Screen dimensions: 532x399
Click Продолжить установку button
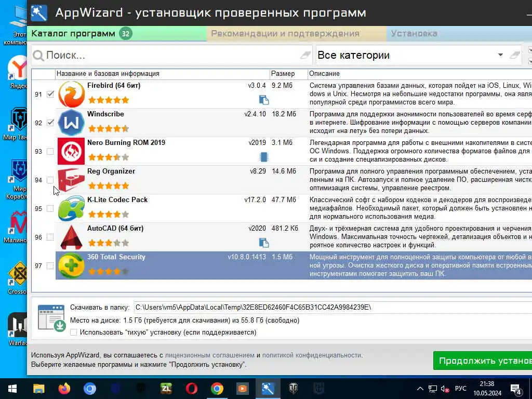[x=483, y=361]
